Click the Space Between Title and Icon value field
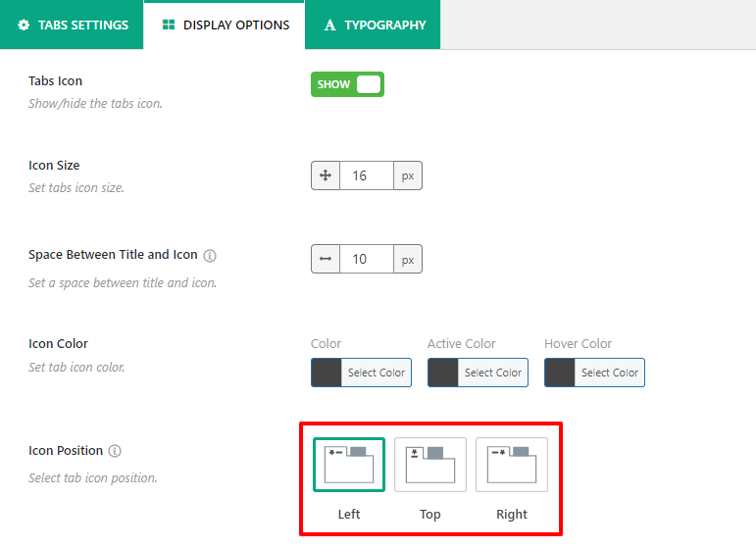This screenshot has width=756, height=549. [x=366, y=260]
